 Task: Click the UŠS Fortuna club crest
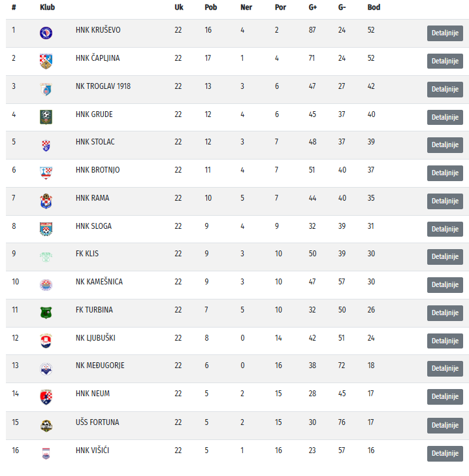pos(46,425)
